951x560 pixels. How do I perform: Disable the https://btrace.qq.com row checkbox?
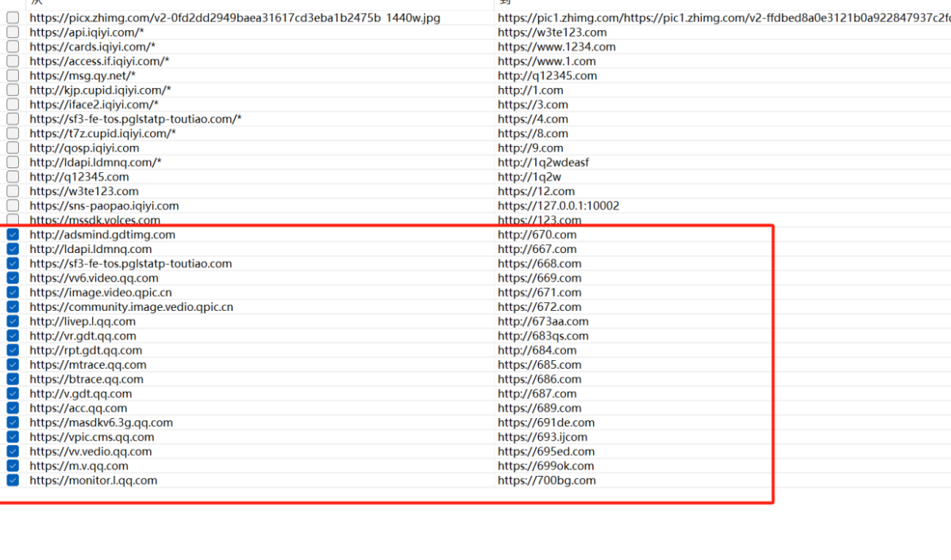[x=13, y=379]
